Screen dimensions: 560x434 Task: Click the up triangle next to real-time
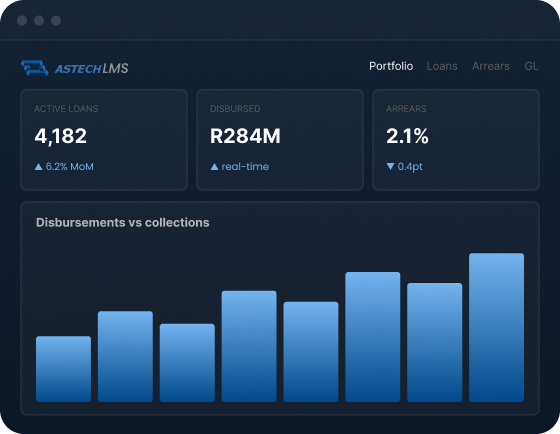[x=214, y=167]
